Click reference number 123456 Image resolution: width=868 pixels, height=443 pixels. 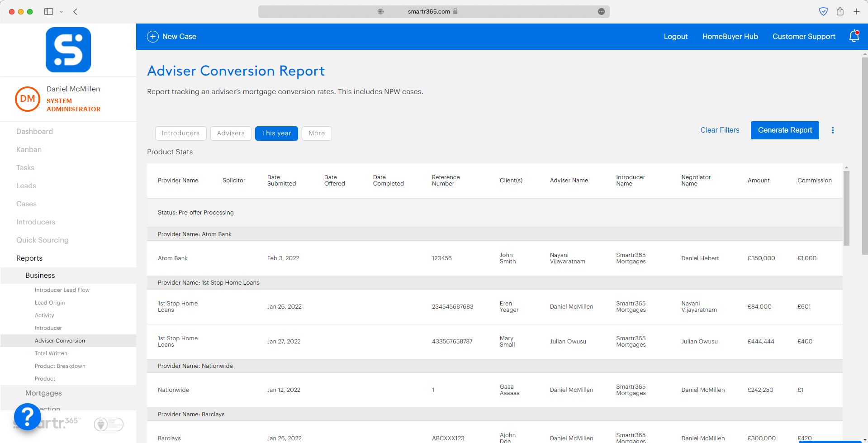pos(441,258)
